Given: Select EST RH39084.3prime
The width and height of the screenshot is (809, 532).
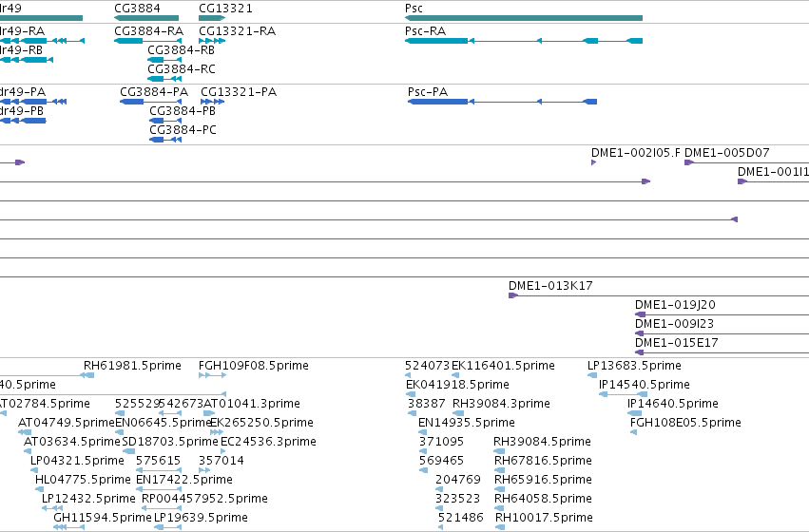Looking at the screenshot, I should (x=501, y=404).
